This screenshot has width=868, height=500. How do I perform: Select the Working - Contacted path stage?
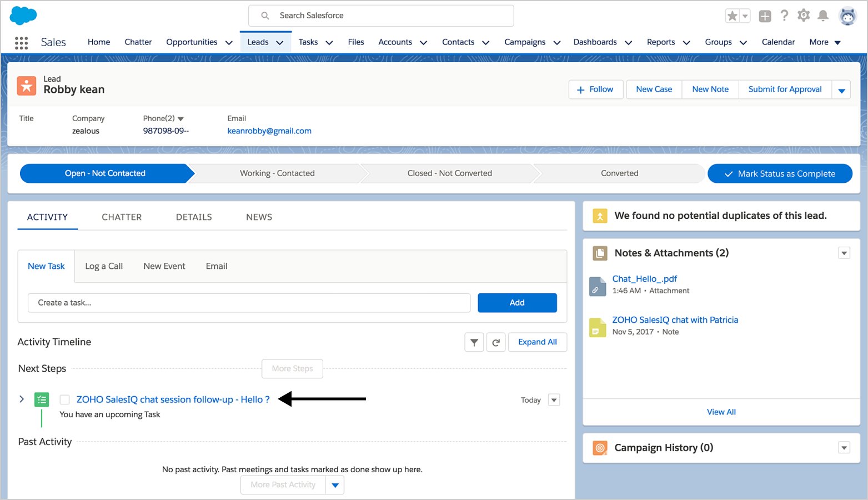click(x=277, y=173)
